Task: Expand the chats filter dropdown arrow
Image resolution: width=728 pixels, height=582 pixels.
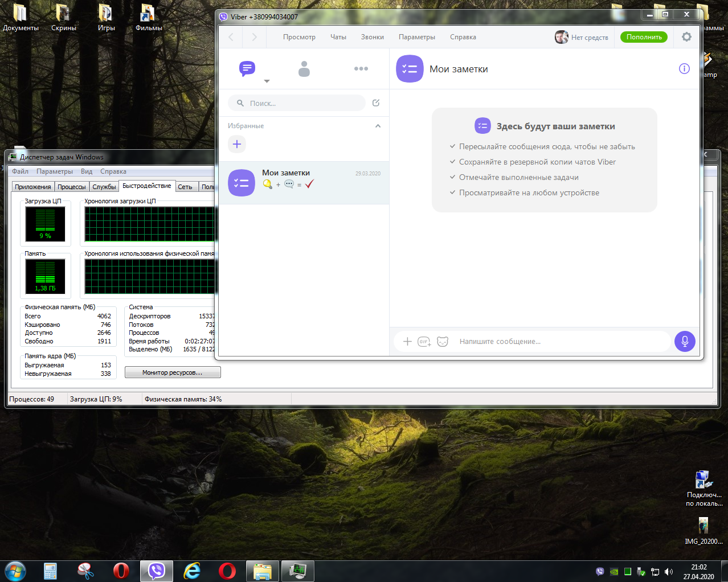Action: coord(267,81)
